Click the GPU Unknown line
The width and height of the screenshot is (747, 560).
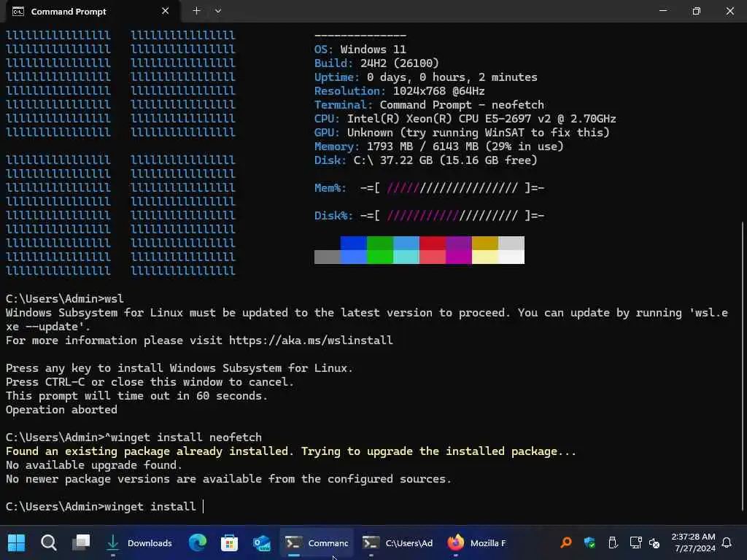click(462, 133)
